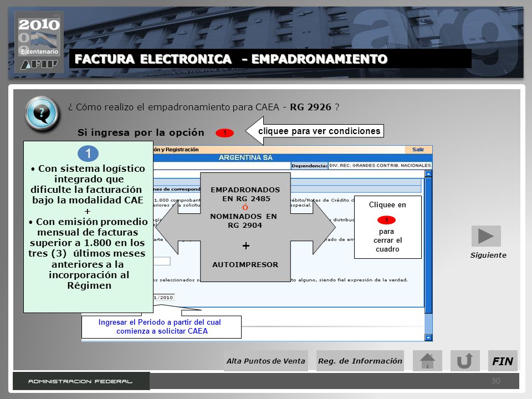Click the blue circle number 1 badge
Screen dimensions: 532x399
click(88, 154)
